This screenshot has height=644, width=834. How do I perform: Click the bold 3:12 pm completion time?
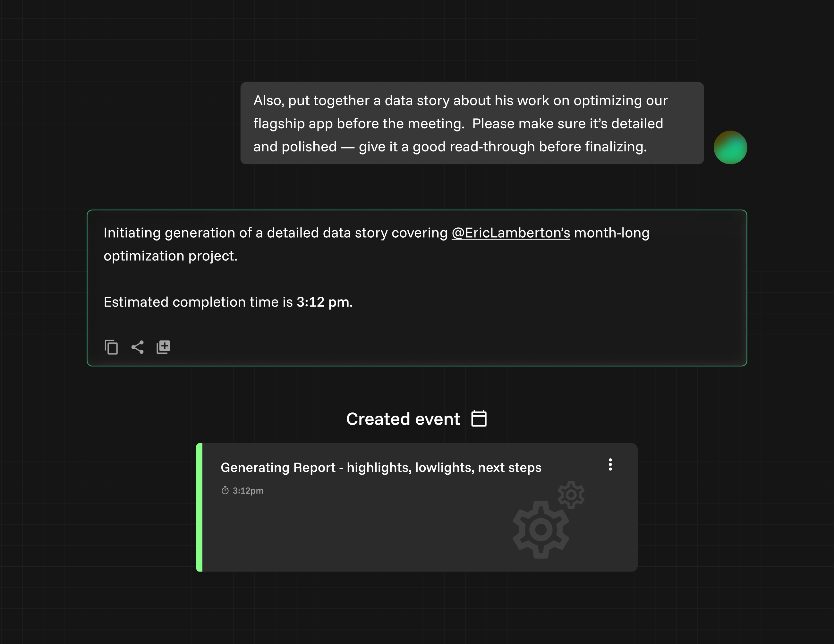323,302
